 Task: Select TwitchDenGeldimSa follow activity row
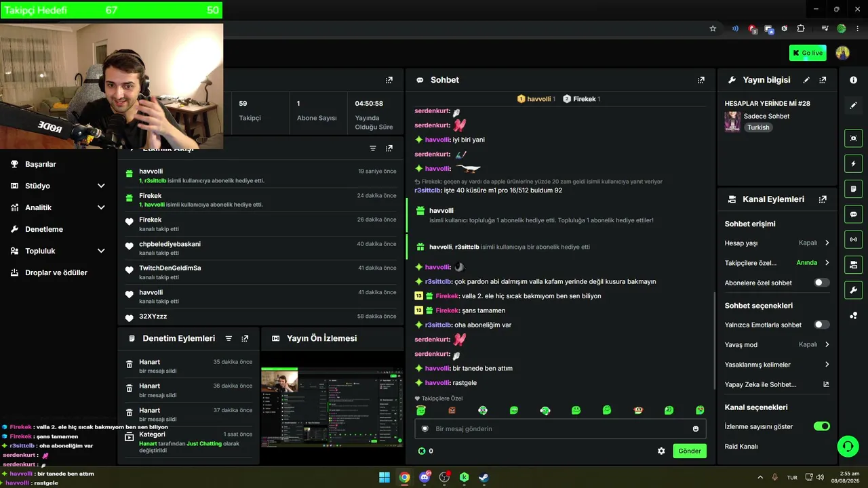tap(261, 272)
